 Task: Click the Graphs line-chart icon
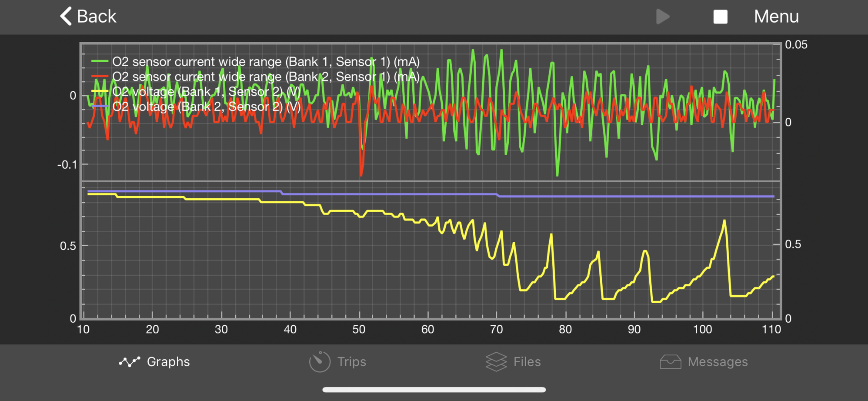130,362
